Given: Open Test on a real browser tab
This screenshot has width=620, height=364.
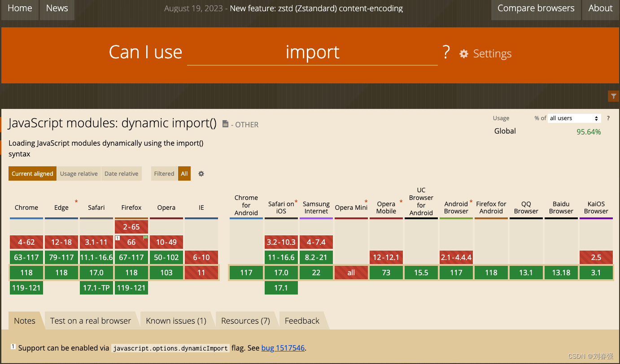Looking at the screenshot, I should point(91,321).
